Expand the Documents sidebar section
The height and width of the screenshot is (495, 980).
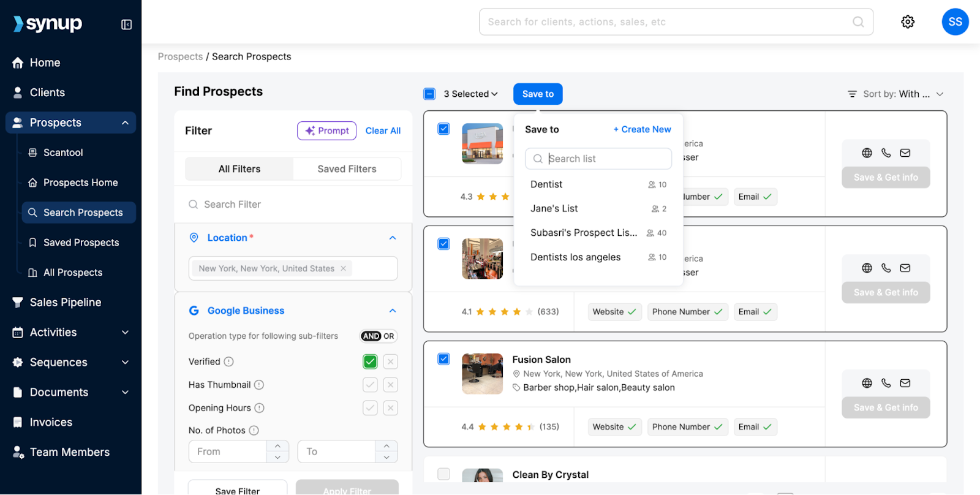125,393
